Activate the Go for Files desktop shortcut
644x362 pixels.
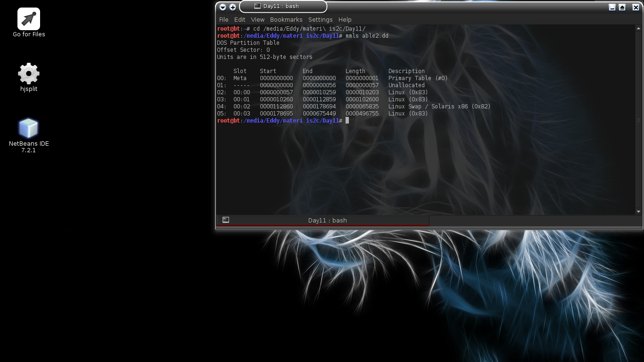click(28, 18)
